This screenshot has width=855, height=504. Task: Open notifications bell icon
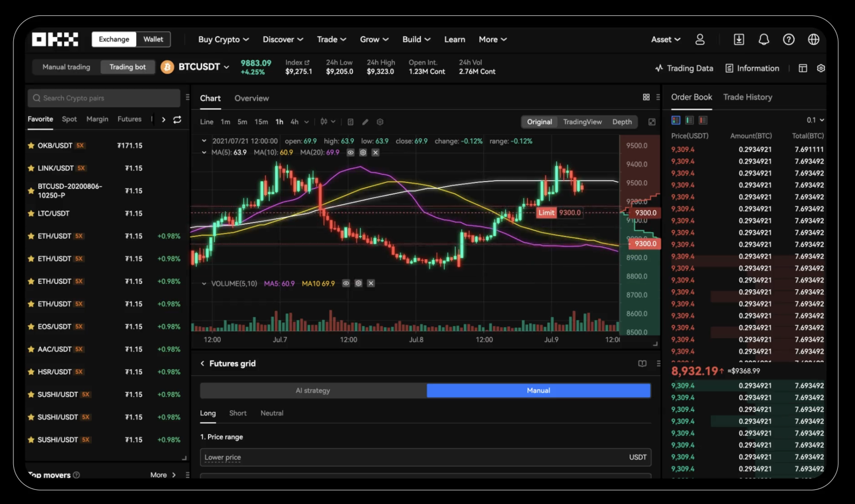pyautogui.click(x=764, y=39)
